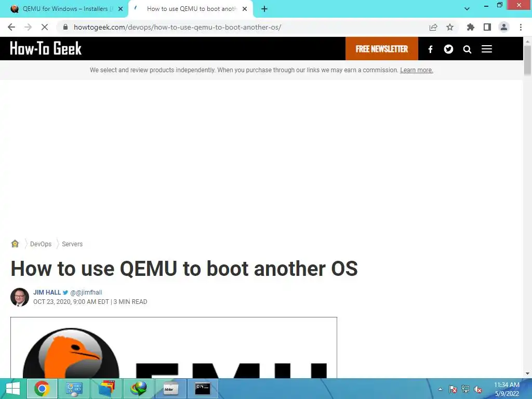Open Chrome three-dot menu
Image resolution: width=532 pixels, height=399 pixels.
521,27
